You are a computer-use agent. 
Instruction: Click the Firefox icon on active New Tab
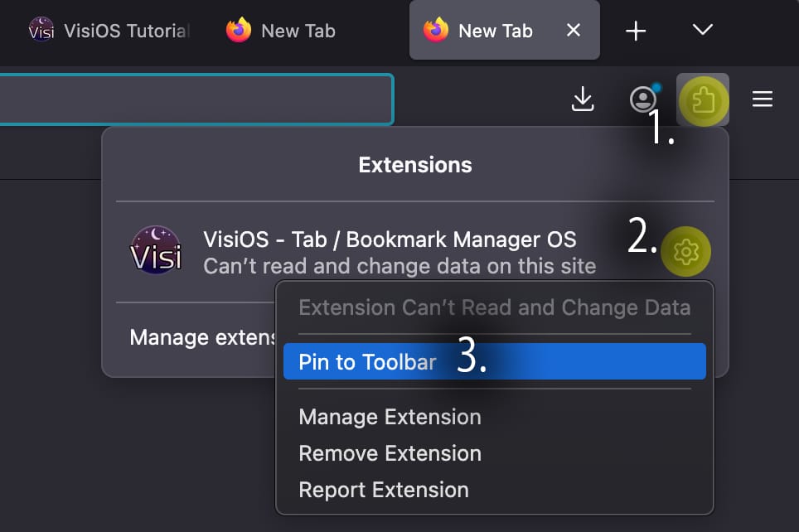coord(436,30)
